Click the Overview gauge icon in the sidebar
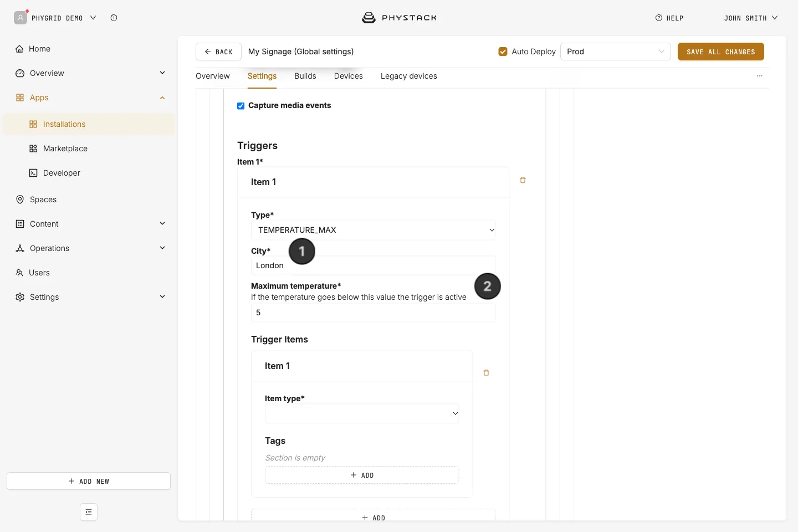798x532 pixels. pos(20,73)
